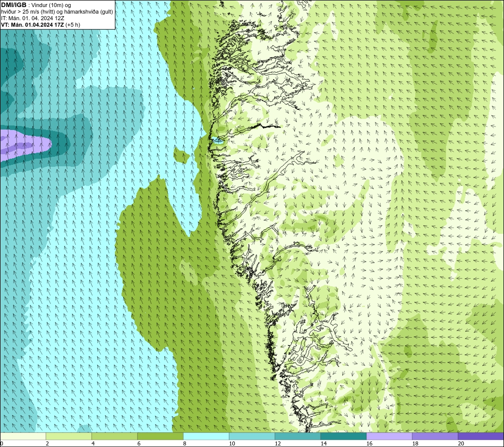The width and height of the screenshot is (504, 447).
Task: Click the 2–4 m/s light green legend swatch
Action: [69, 436]
